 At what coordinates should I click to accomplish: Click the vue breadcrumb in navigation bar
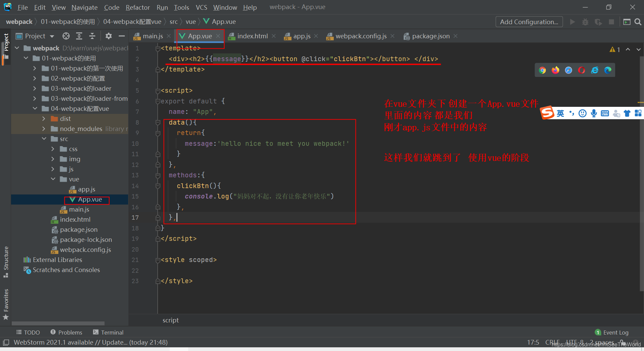click(x=191, y=22)
